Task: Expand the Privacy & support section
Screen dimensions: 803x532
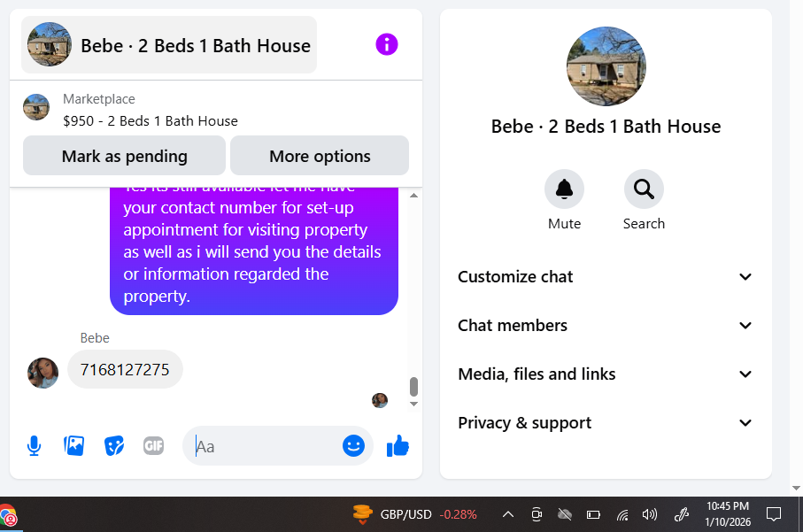Action: point(606,423)
